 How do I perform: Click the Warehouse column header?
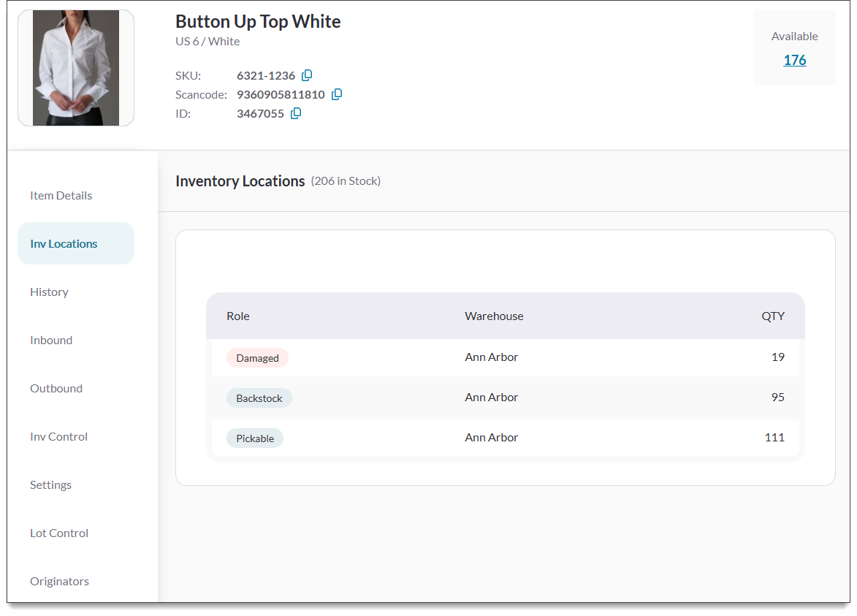pos(494,316)
